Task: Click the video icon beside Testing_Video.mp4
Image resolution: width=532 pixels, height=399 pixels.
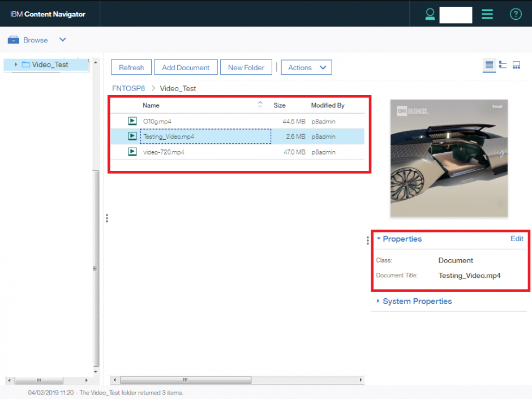Action: click(132, 136)
